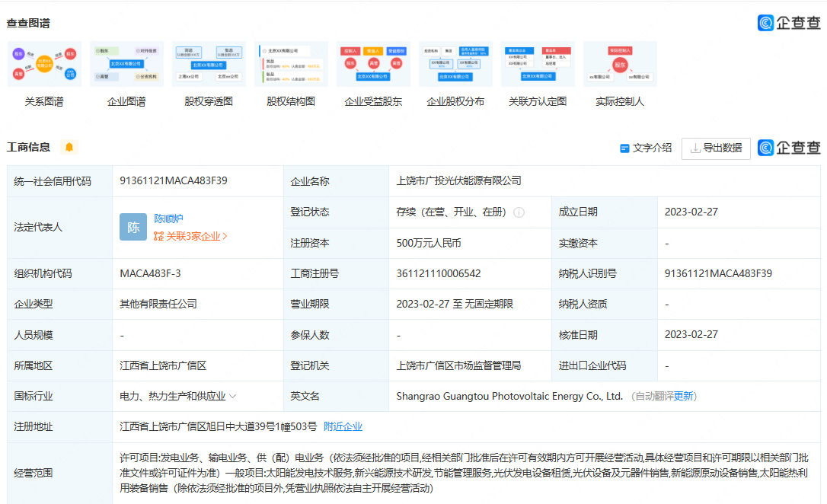
Task: Open the 实际控制人 thumbnail
Action: 620,65
